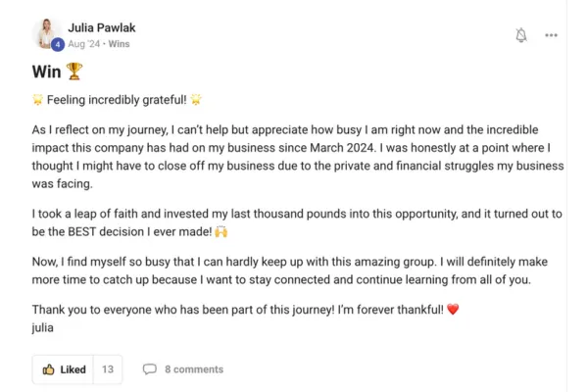Screen dimensions: 588x392
Task: Click the comment bubble icon
Action: [149, 369]
